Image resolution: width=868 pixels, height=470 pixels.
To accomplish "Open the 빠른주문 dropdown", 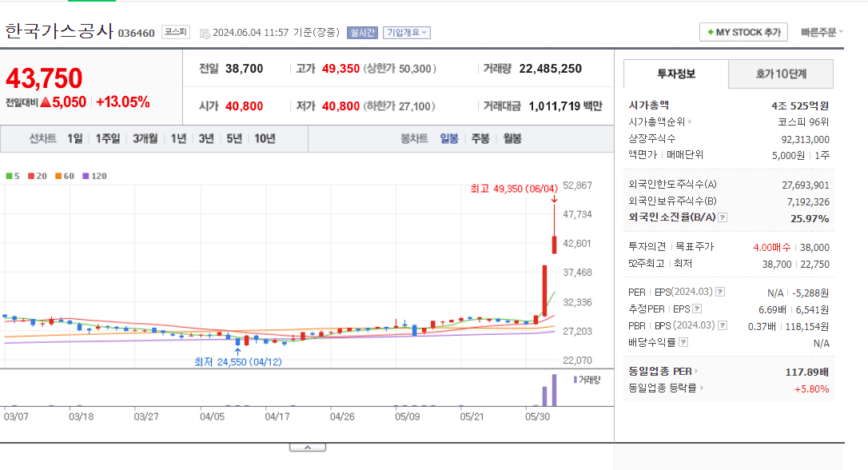I will pos(822,32).
